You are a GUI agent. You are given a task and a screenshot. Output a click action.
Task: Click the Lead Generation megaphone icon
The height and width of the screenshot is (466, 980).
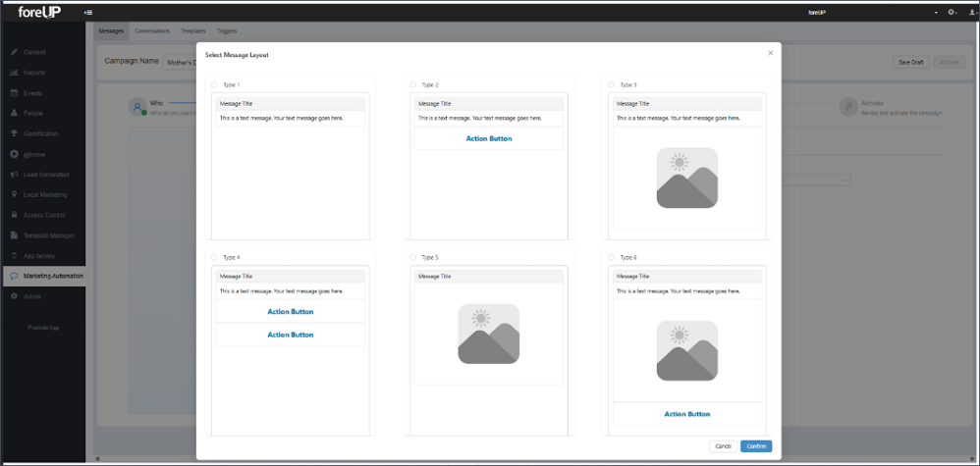[x=14, y=175]
